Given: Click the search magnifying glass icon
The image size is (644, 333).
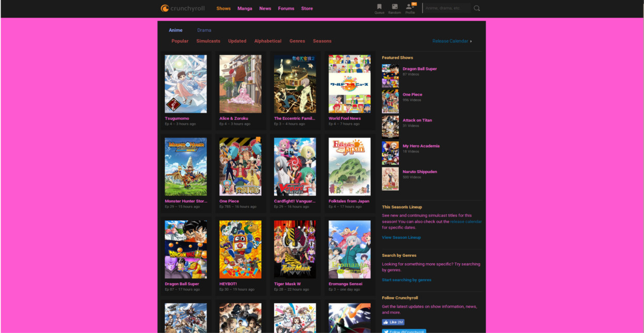Looking at the screenshot, I should (x=476, y=8).
